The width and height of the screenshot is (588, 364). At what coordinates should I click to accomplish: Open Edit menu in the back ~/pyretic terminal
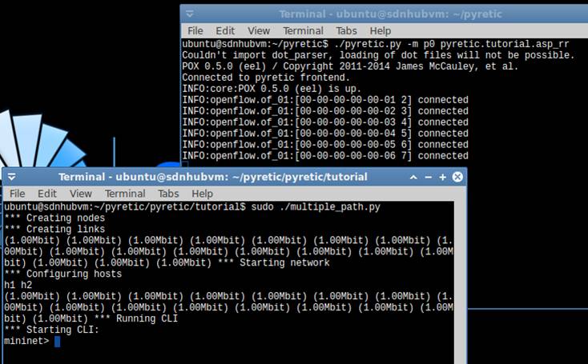point(225,30)
